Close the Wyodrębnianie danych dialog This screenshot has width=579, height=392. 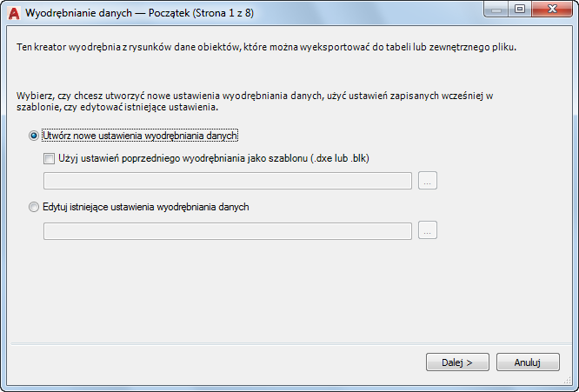552,10
